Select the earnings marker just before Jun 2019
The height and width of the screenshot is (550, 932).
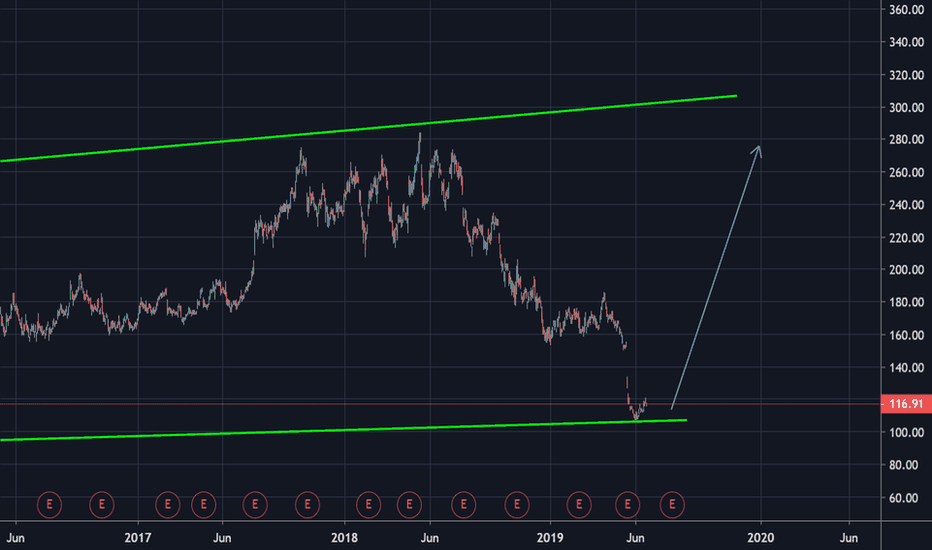[x=627, y=505]
